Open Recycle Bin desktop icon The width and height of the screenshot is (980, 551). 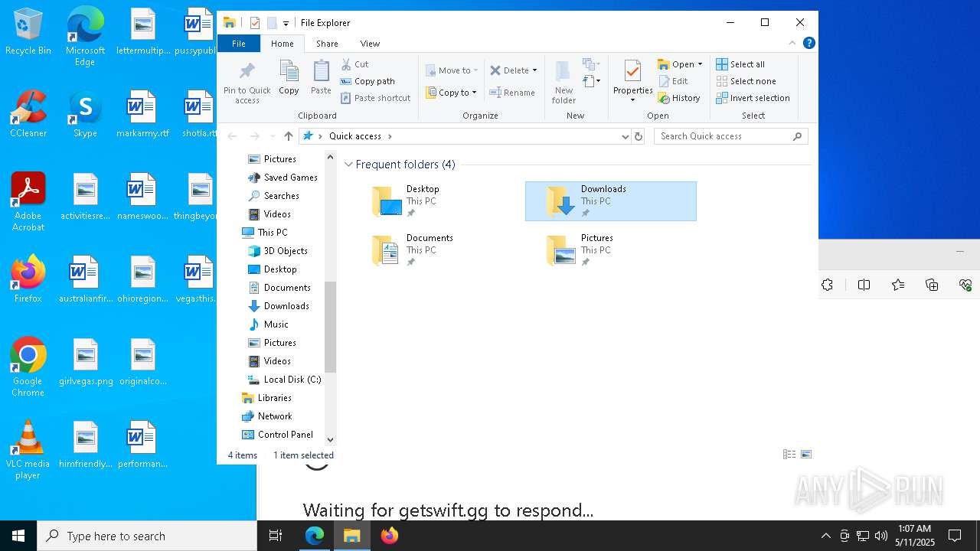pos(28,32)
